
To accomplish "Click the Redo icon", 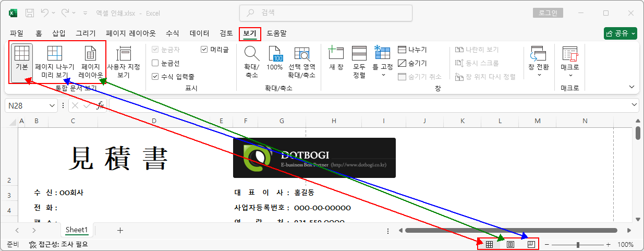I will (65, 13).
